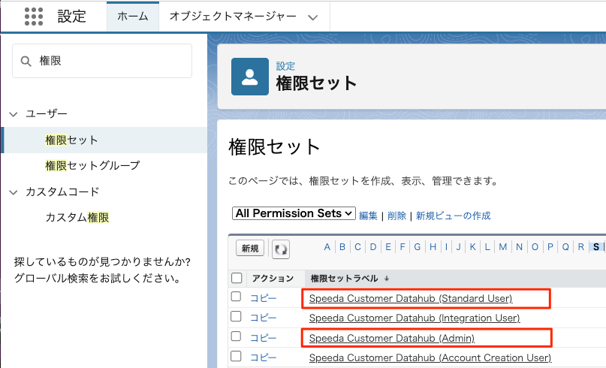Click the 設定 breadcrumb link above 権限セット
Image resolution: width=606 pixels, height=368 pixels.
[285, 66]
